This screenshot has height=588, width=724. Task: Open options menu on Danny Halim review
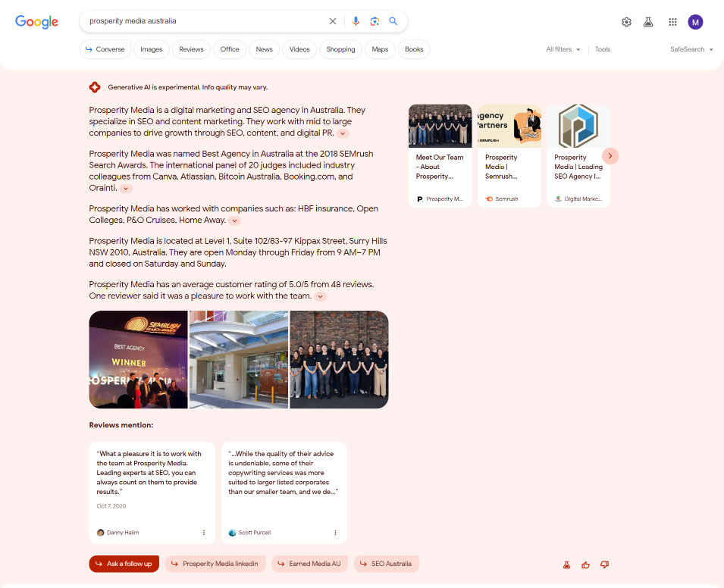pyautogui.click(x=204, y=533)
